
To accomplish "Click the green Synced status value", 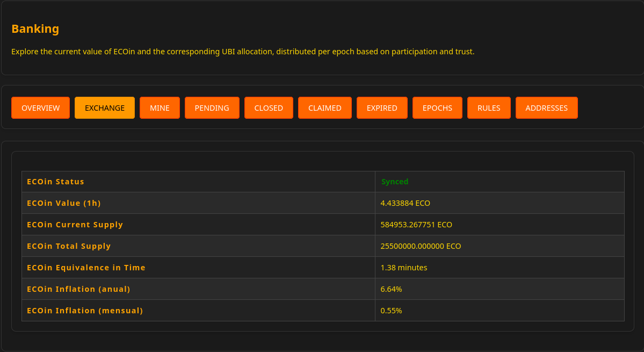I will pyautogui.click(x=395, y=182).
